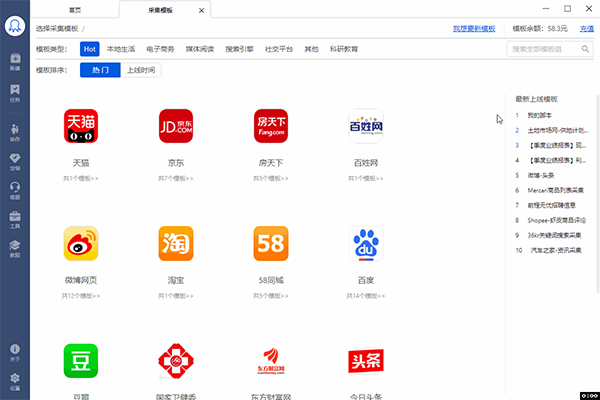The image size is (600, 400).
Task: Select the 京东 (JD.com) template icon
Action: pyautogui.click(x=175, y=126)
